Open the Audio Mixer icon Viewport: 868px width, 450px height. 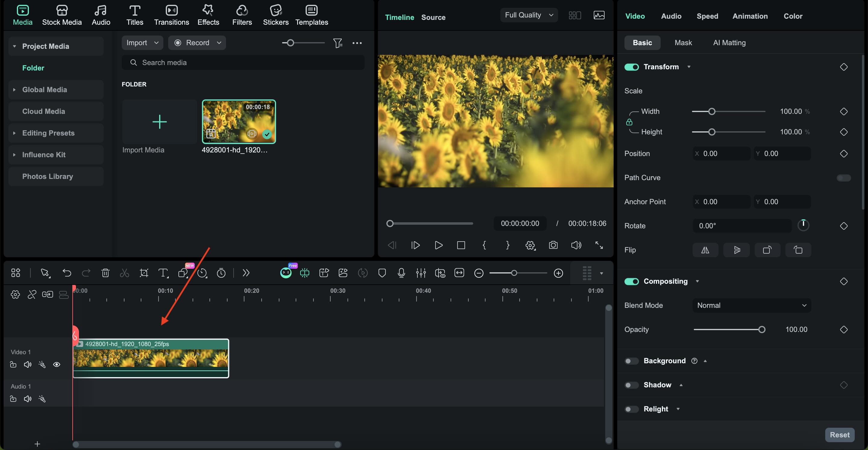pyautogui.click(x=420, y=273)
